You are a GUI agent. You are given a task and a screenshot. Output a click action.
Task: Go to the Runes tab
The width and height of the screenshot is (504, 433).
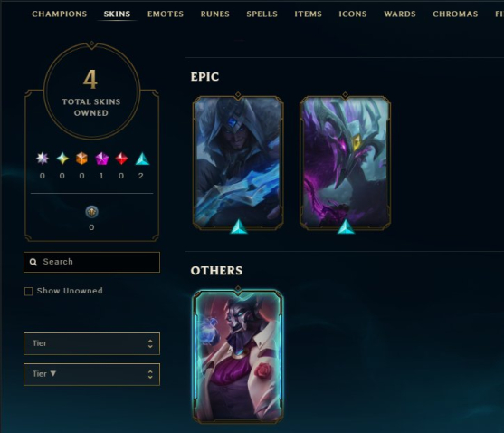point(215,14)
